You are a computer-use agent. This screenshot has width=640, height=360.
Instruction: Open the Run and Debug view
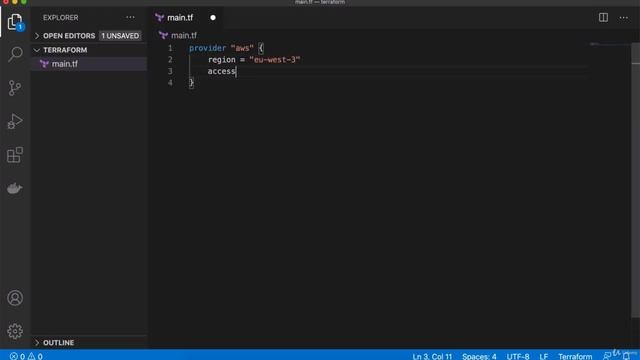point(15,121)
